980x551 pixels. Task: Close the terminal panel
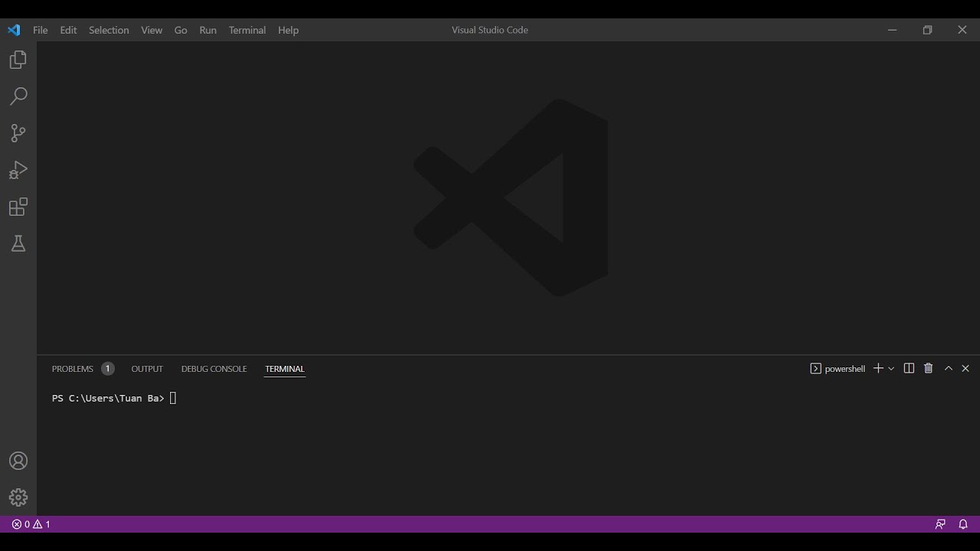(x=965, y=368)
